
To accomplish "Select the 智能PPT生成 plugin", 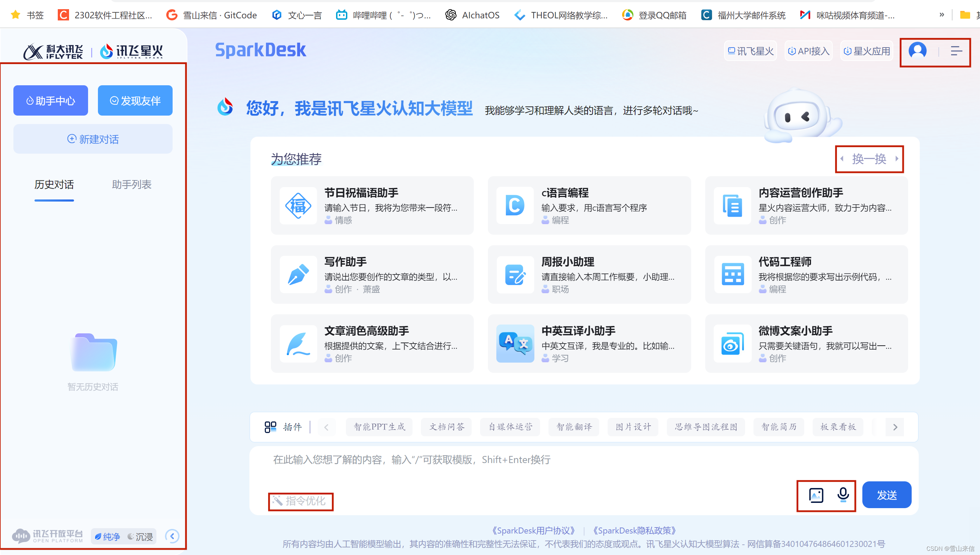I will pos(379,427).
